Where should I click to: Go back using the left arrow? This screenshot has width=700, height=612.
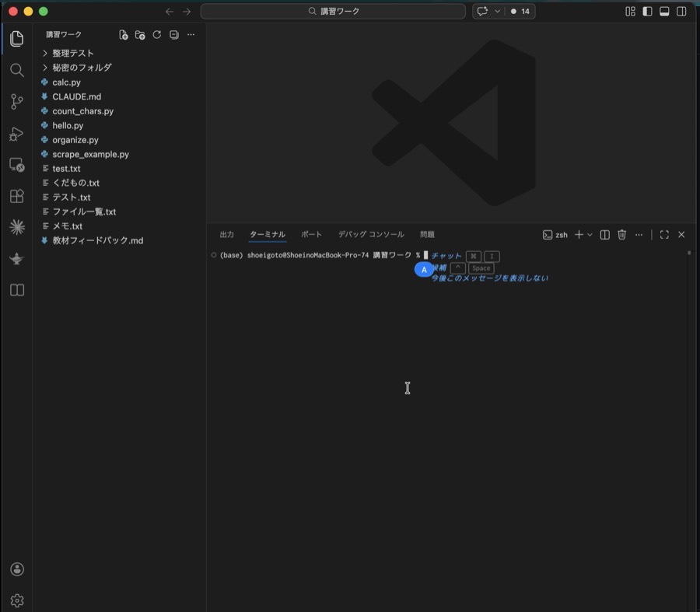[170, 12]
